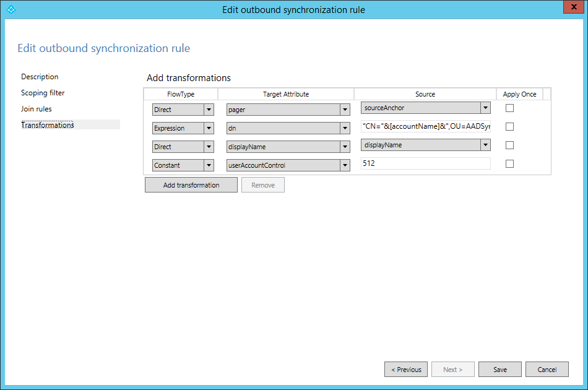Click the app icon in title bar
Viewport: 588px width, 390px height.
[x=10, y=9]
